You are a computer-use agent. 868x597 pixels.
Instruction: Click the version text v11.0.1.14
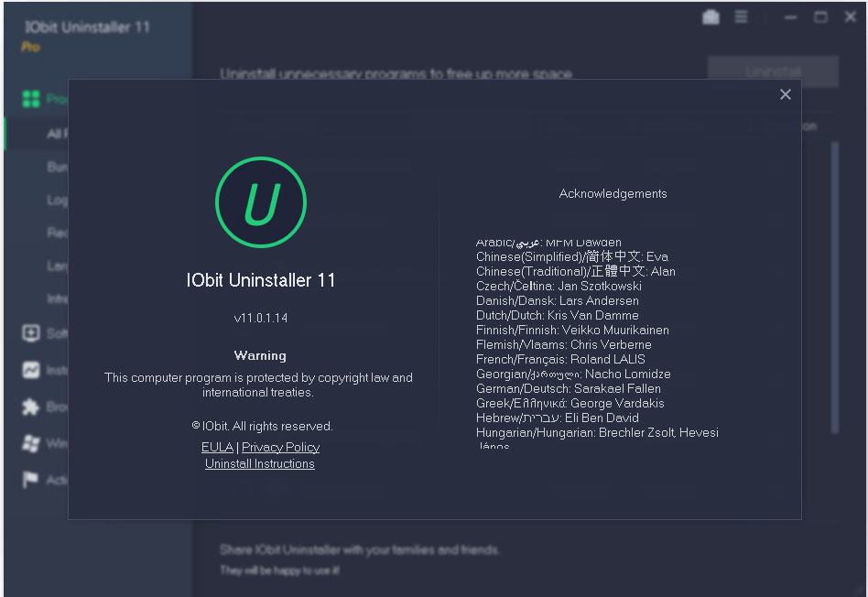click(x=261, y=318)
